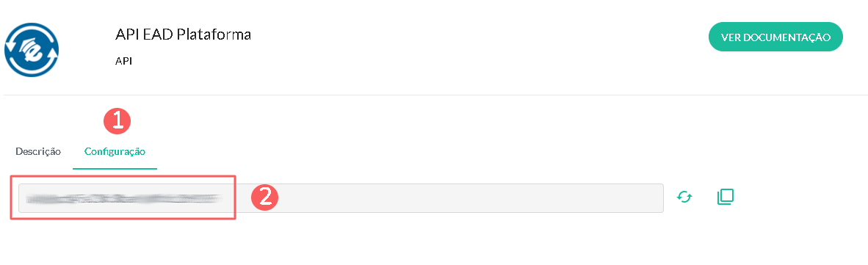Click inside the API key field
The height and width of the screenshot is (265, 868).
(341, 198)
